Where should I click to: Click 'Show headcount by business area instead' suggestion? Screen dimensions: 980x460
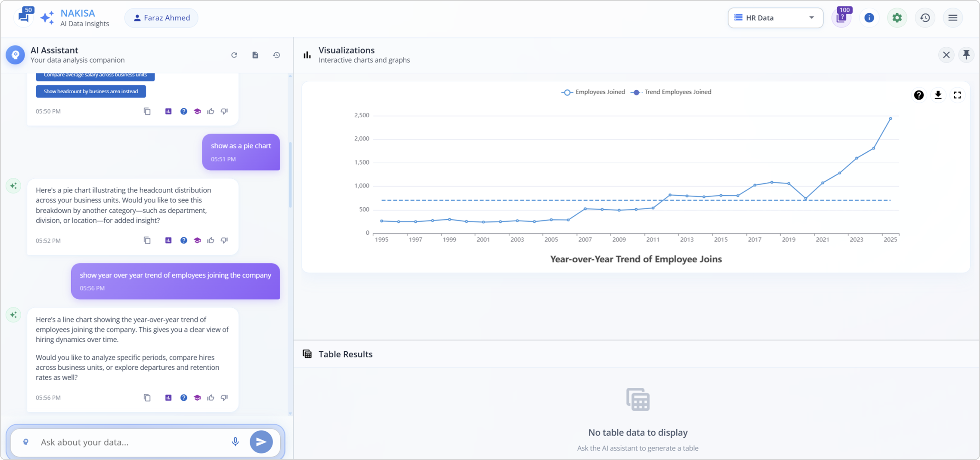(91, 91)
